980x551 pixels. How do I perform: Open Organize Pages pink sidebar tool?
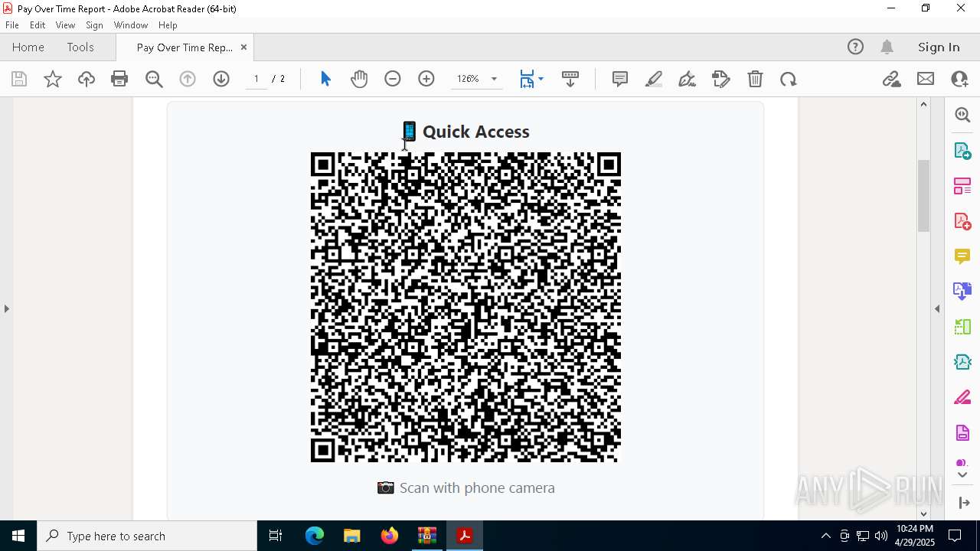[x=962, y=186]
